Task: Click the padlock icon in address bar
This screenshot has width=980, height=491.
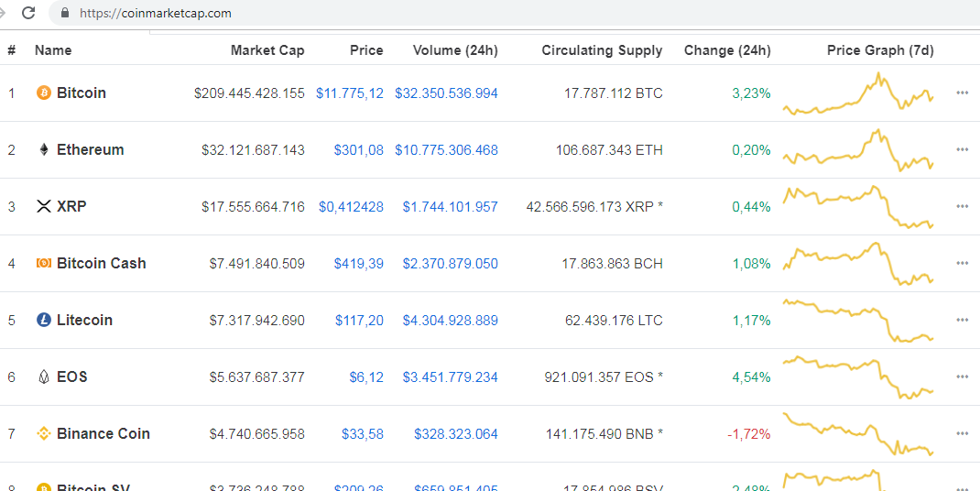Action: [65, 13]
